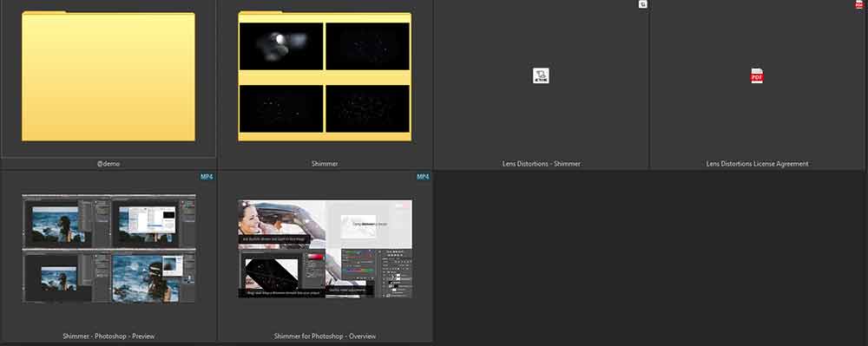Click the MP4 badge on Shimmer for Photoshop - Overview
Screen dimensions: 868x346
[423, 177]
